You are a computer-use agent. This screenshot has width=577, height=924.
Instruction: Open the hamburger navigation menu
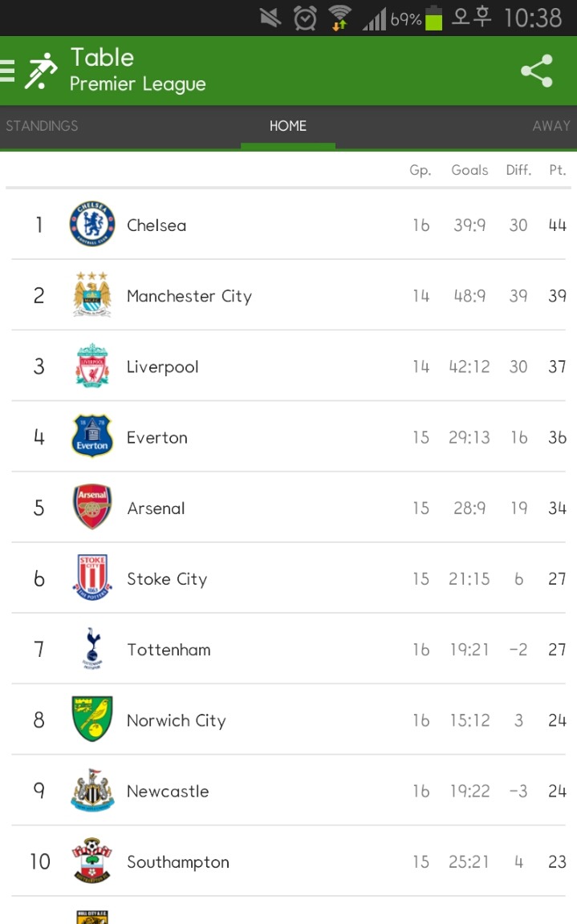coord(8,71)
